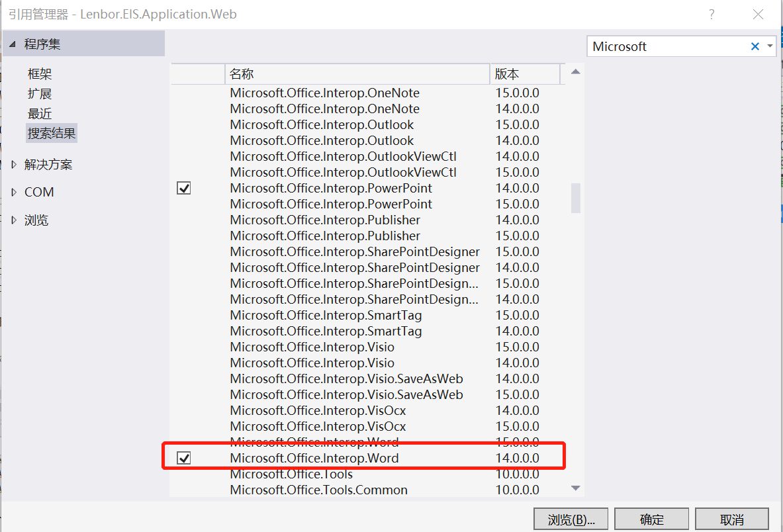Click the 浏览(B)... button
Image resolution: width=783 pixels, height=532 pixels.
(571, 519)
